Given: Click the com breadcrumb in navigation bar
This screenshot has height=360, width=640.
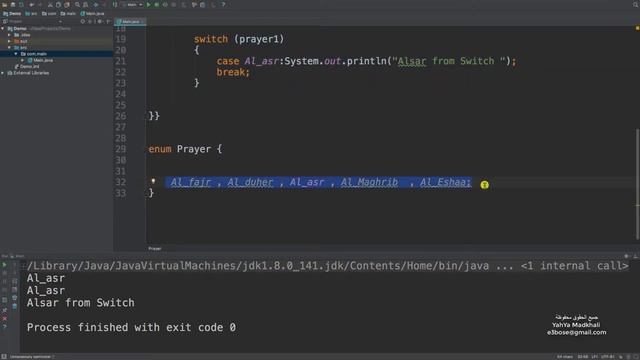Looking at the screenshot, I should (x=49, y=13).
